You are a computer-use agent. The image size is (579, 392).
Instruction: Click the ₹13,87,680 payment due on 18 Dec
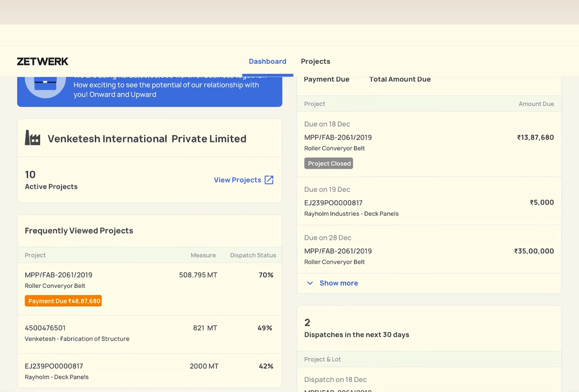(535, 138)
